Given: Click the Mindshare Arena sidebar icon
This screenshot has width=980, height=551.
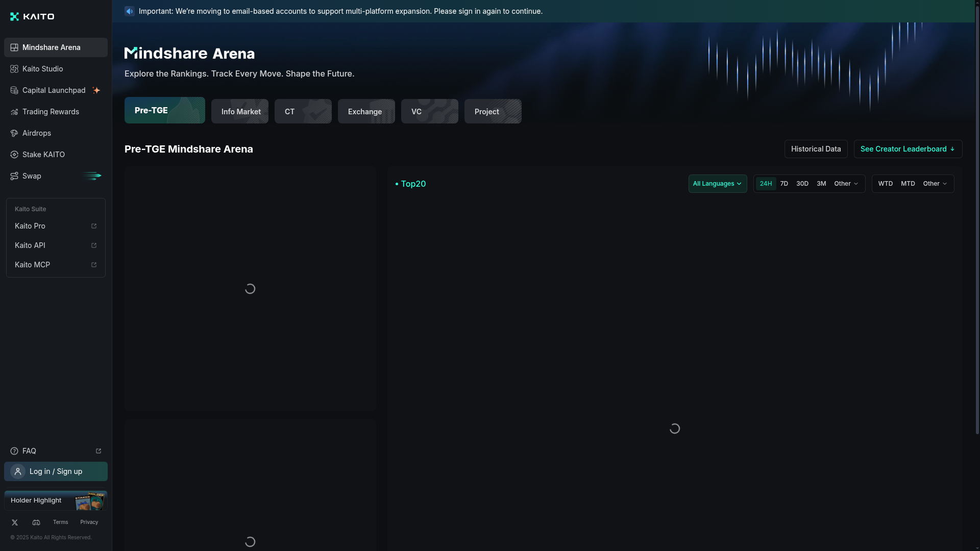Looking at the screenshot, I should [x=14, y=47].
